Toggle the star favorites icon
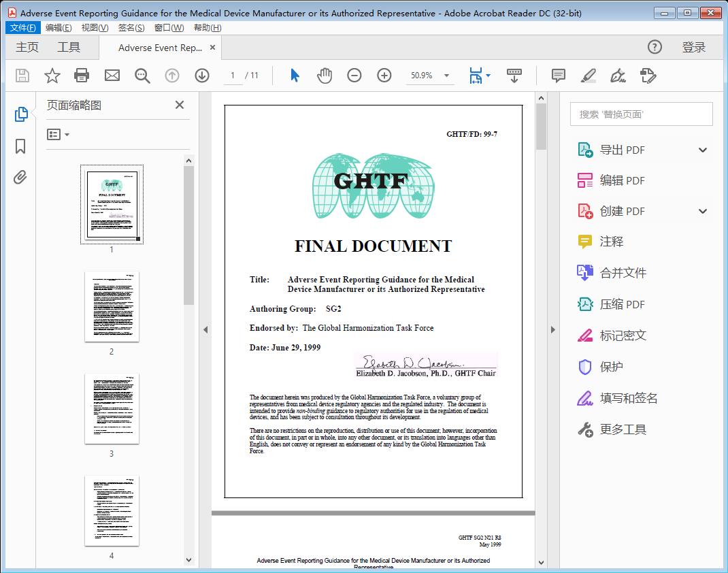This screenshot has height=573, width=728. 52,76
